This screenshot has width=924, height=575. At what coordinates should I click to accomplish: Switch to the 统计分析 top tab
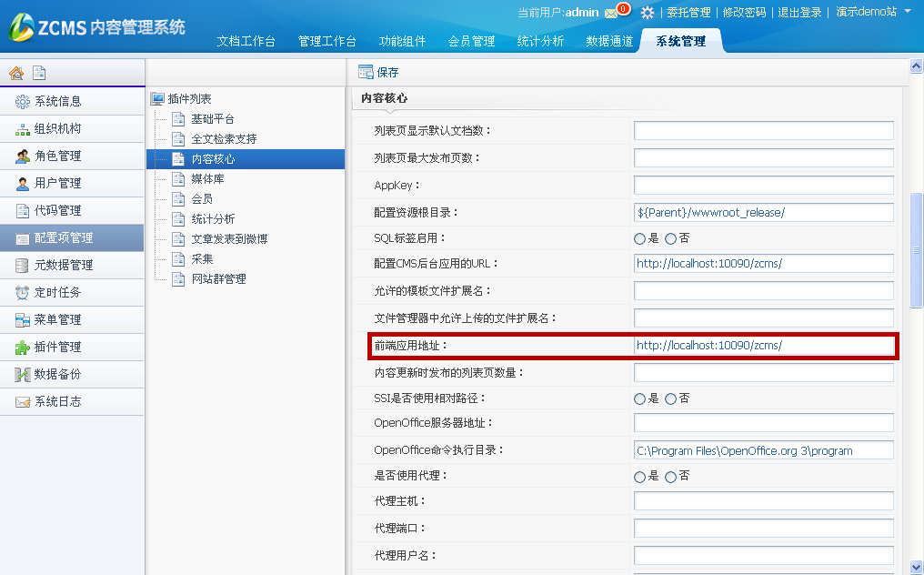pyautogui.click(x=540, y=41)
